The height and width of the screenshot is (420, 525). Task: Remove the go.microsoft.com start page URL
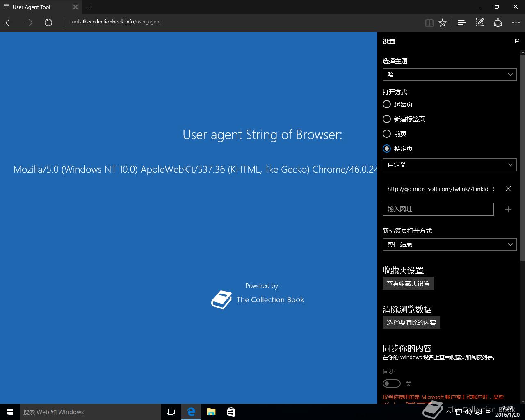tap(508, 189)
